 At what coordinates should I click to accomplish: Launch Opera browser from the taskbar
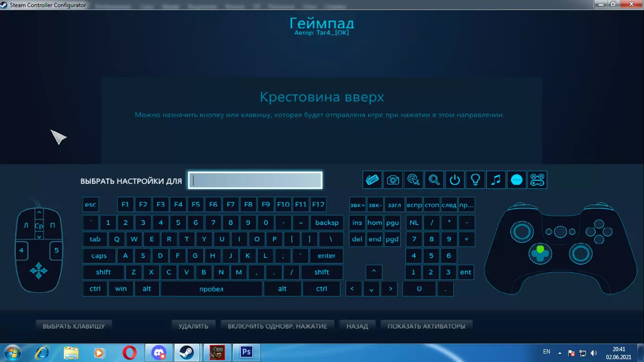130,353
